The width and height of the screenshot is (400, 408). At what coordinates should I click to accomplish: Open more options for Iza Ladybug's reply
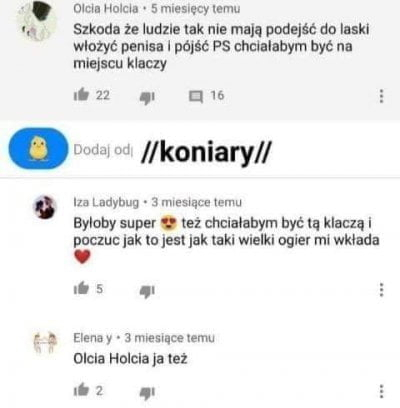click(x=382, y=289)
